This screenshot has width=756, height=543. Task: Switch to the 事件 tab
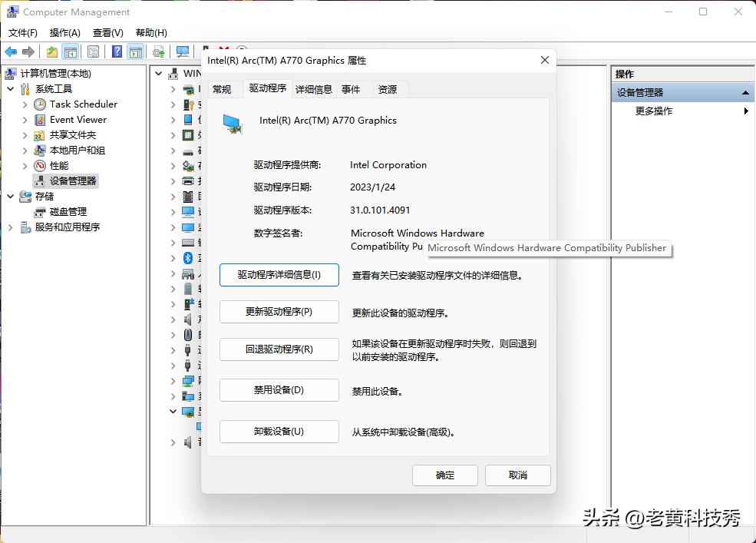coord(352,89)
